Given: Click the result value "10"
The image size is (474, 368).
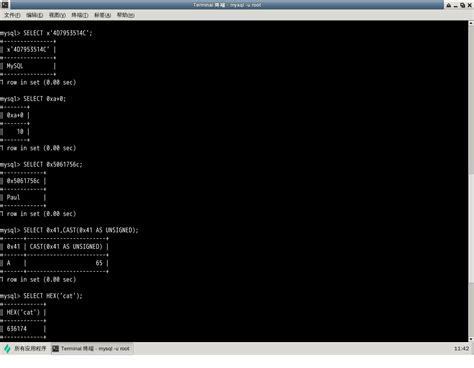Looking at the screenshot, I should pyautogui.click(x=20, y=132).
